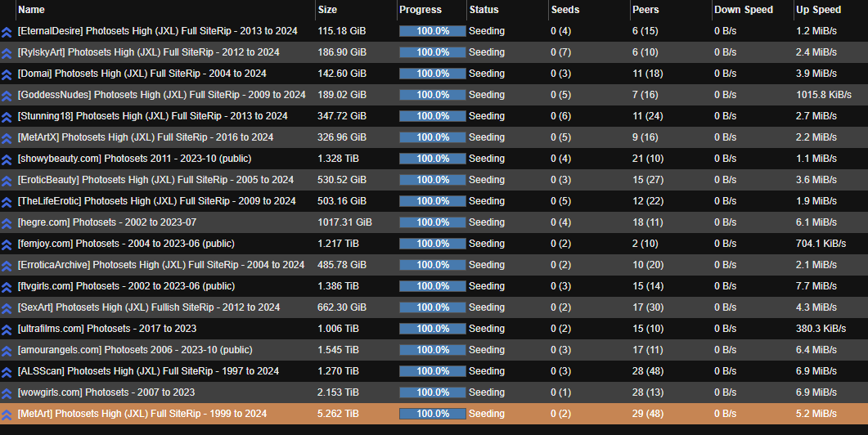Order torrents by the Seeds column
The image size is (868, 435).
[565, 10]
